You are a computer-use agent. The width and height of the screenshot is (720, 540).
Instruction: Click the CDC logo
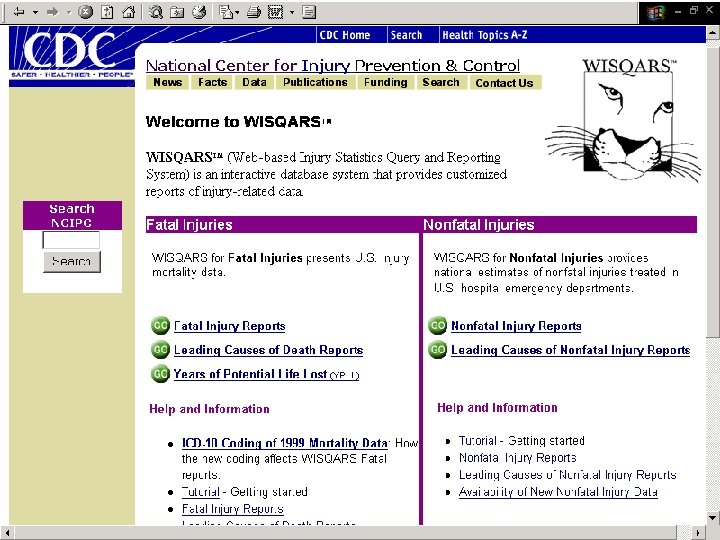coord(72,55)
